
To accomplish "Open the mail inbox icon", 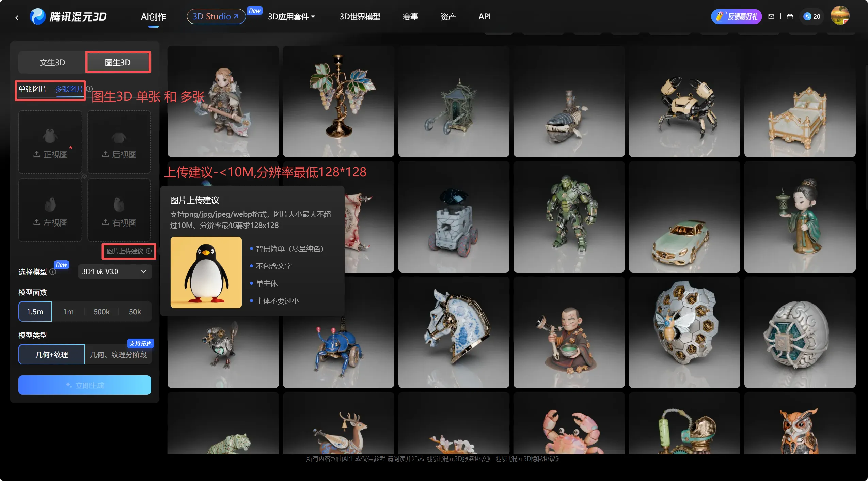I will [771, 16].
